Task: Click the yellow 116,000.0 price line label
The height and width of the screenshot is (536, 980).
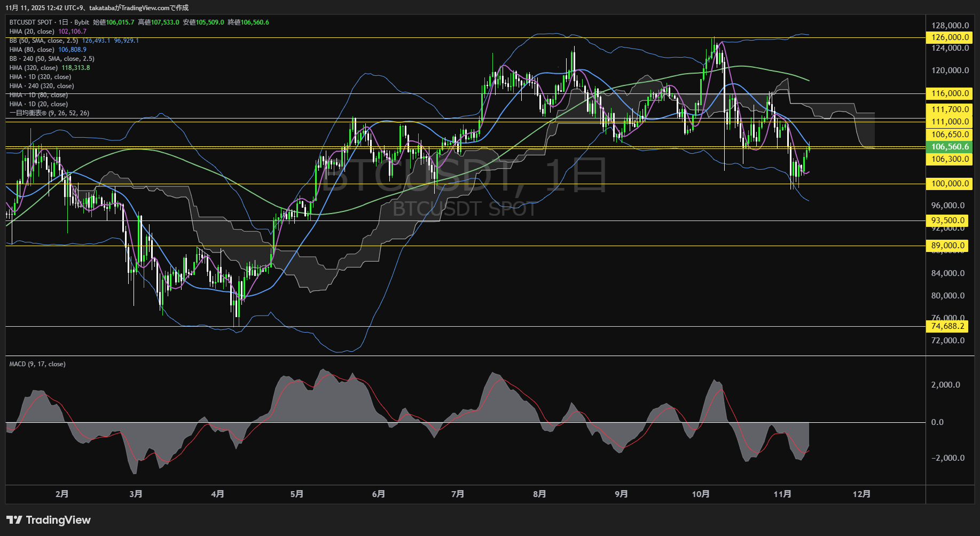Action: click(x=949, y=93)
